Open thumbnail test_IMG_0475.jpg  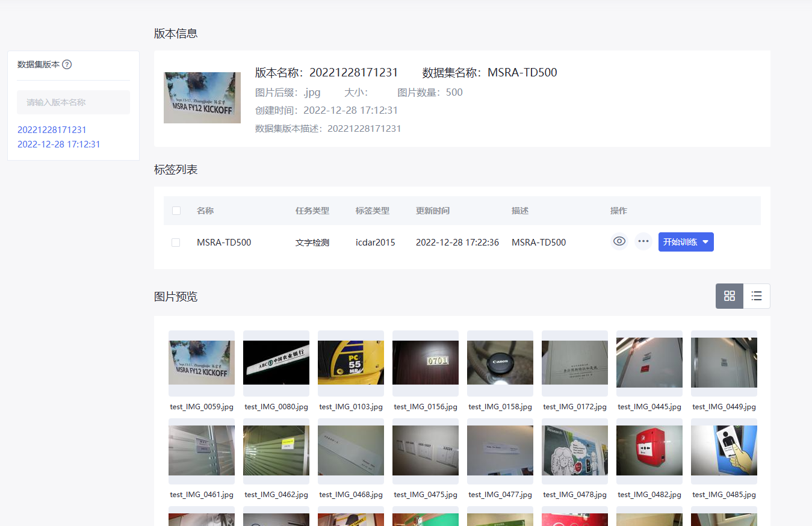426,451
